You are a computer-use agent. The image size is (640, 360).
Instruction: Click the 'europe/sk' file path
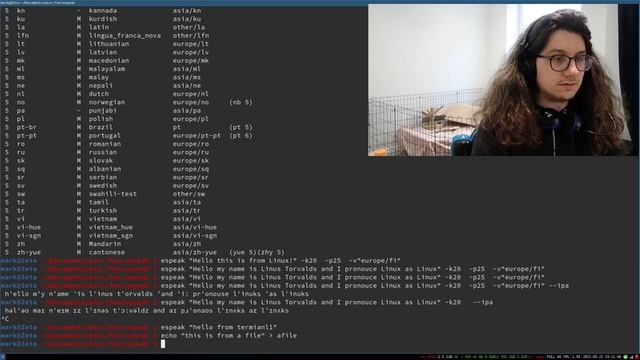click(x=191, y=160)
